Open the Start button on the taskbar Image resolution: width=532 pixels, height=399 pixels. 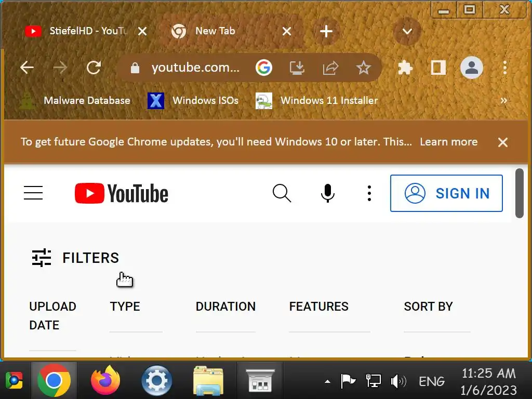pos(14,380)
